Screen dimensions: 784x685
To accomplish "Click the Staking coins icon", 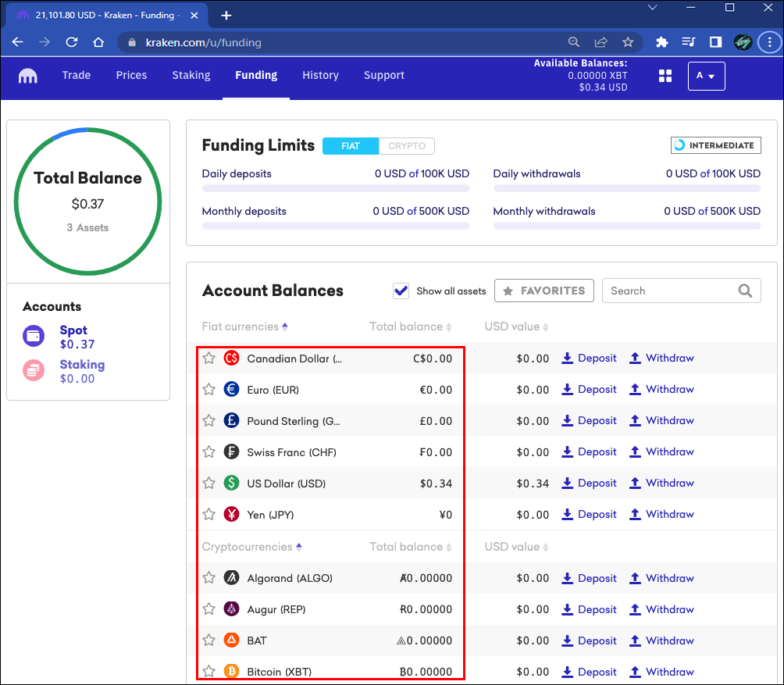I will click(x=34, y=370).
